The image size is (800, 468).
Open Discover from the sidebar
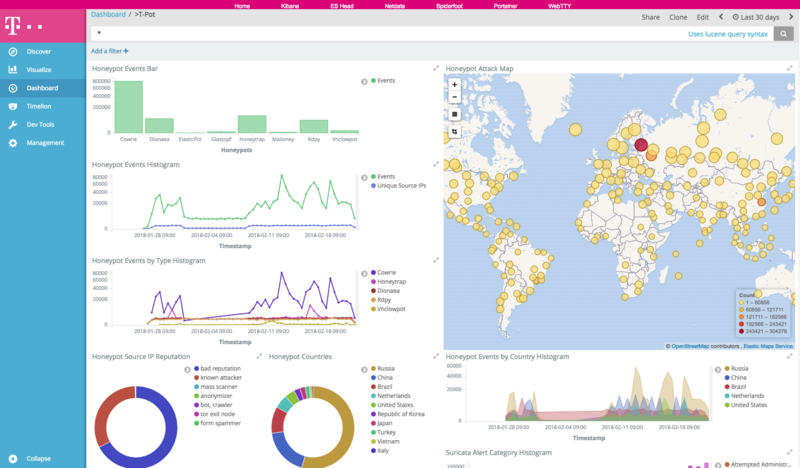38,52
